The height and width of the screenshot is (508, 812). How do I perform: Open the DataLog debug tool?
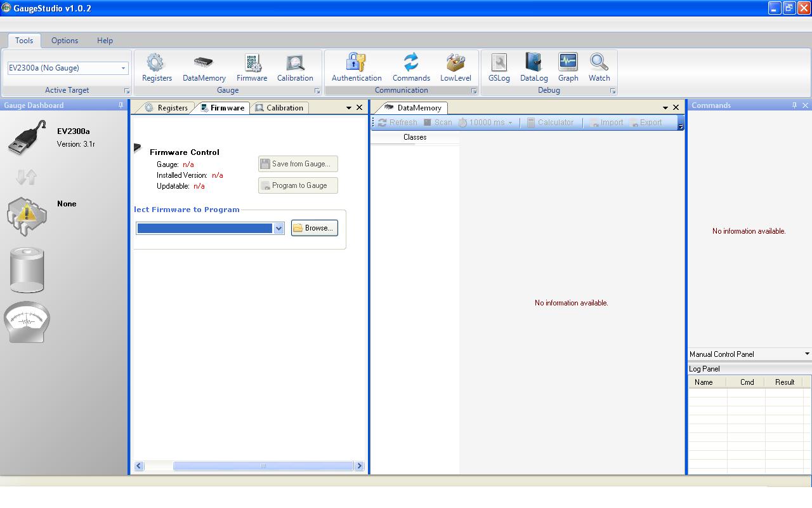pos(534,68)
